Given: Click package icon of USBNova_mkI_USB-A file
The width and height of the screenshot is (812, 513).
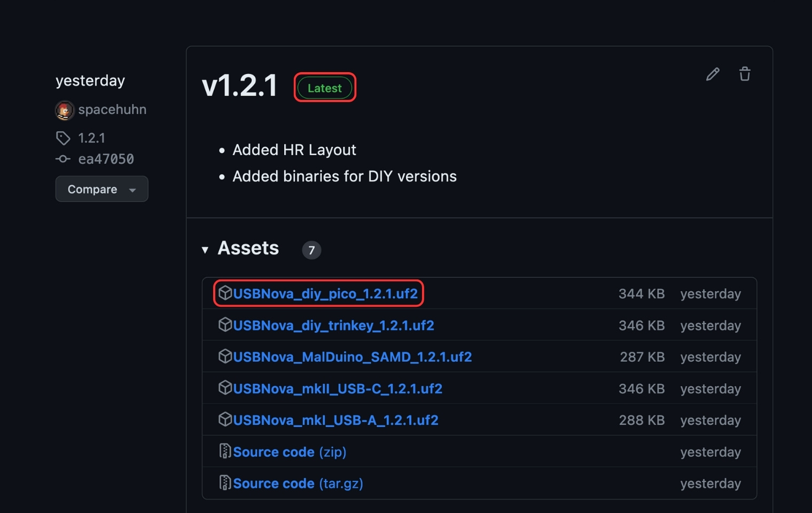Looking at the screenshot, I should click(x=225, y=419).
